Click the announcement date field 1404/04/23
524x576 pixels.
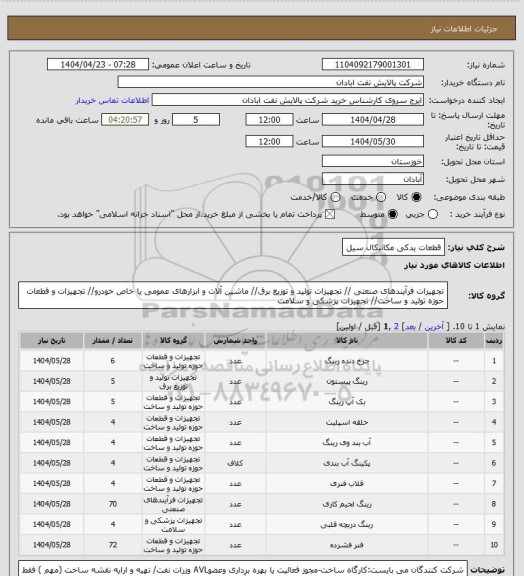point(98,64)
